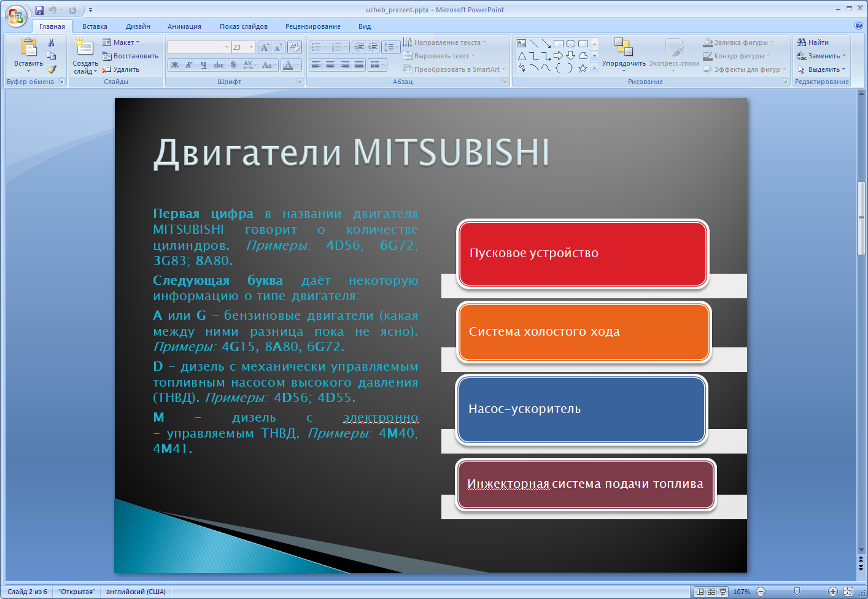Save the presentation via Quick Access toolbar
The image size is (868, 599).
coord(39,10)
